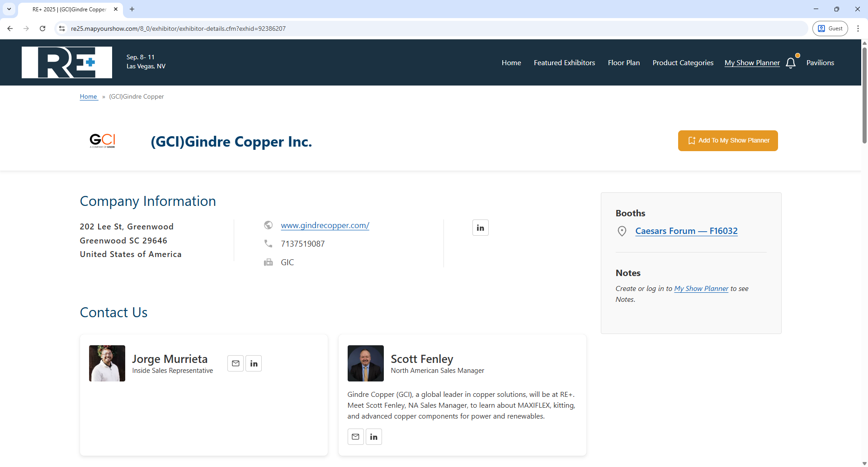Open Scott Fenley's LinkedIn icon
Screen dimensions: 868x467
[x=373, y=436]
